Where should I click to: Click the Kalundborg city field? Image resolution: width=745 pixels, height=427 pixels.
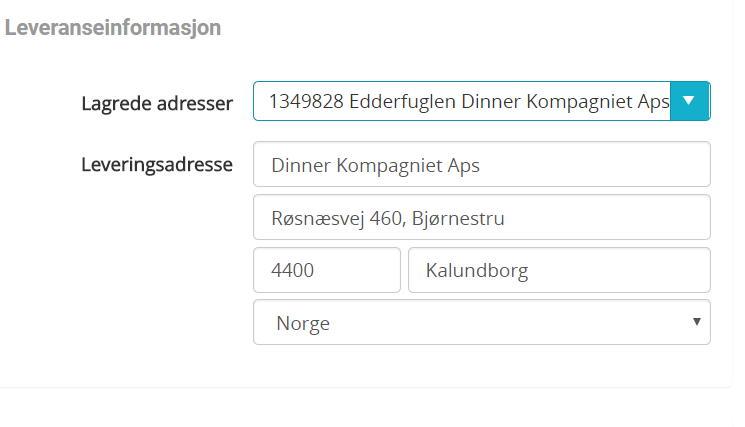(558, 270)
